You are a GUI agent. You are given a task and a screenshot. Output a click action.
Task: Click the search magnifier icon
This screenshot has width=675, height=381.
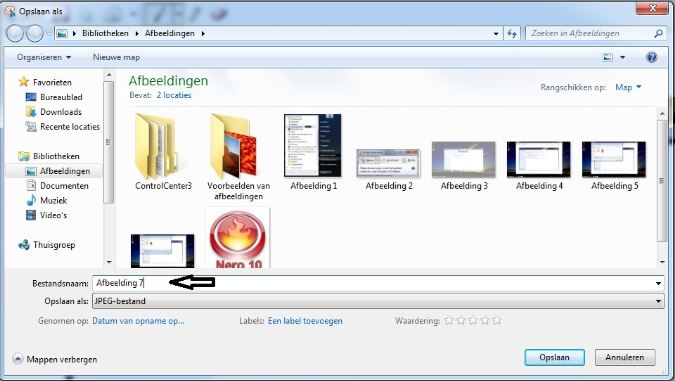658,33
